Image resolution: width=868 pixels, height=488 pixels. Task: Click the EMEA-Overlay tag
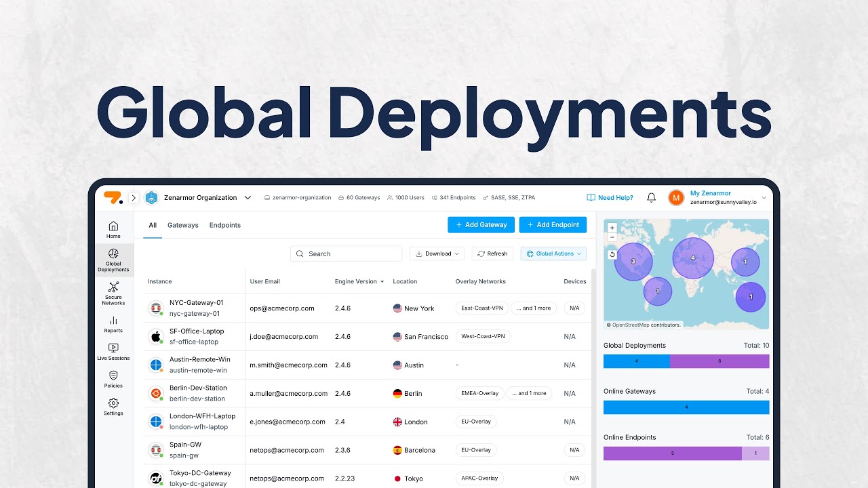479,393
